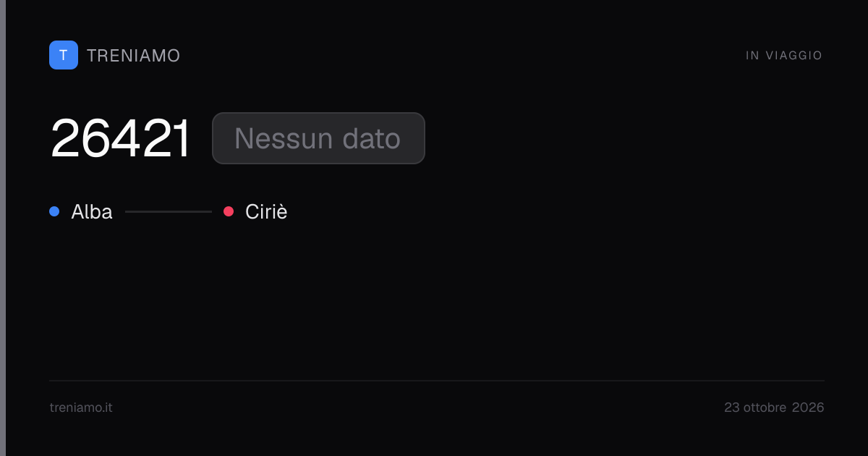Click the word Nessun in the badge
The image size is (868, 456).
(x=283, y=138)
